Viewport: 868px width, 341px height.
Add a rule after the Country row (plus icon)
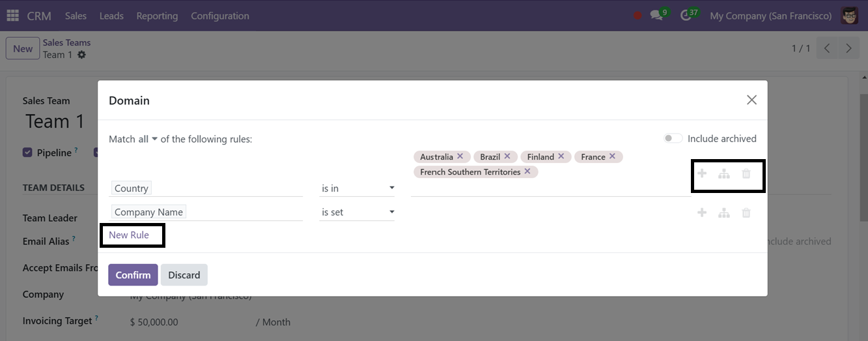[x=702, y=173]
